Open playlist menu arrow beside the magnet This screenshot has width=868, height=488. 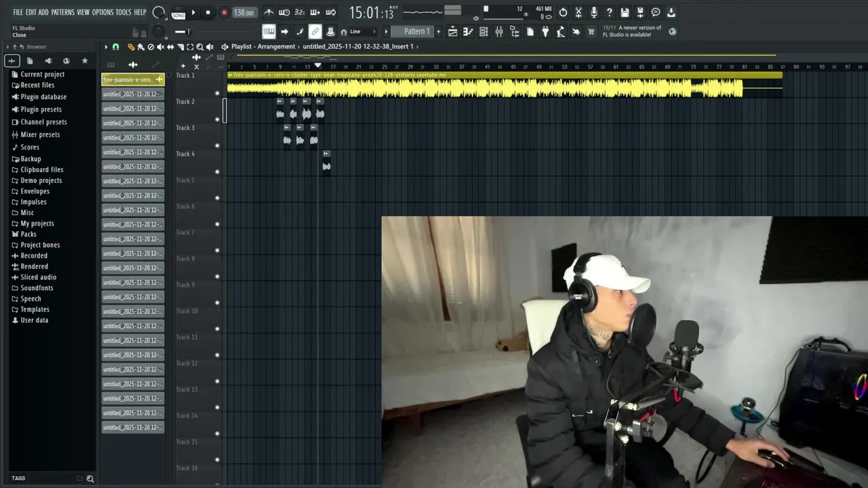106,47
